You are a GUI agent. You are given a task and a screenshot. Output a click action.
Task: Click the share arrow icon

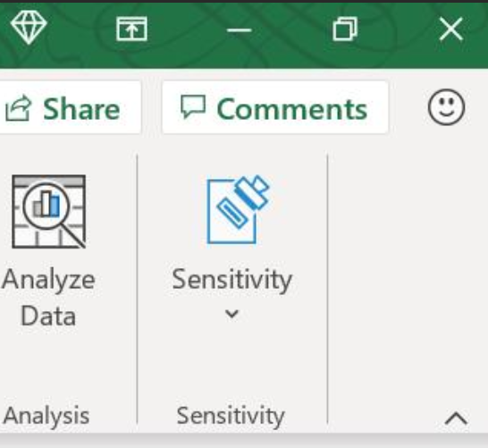tap(19, 108)
